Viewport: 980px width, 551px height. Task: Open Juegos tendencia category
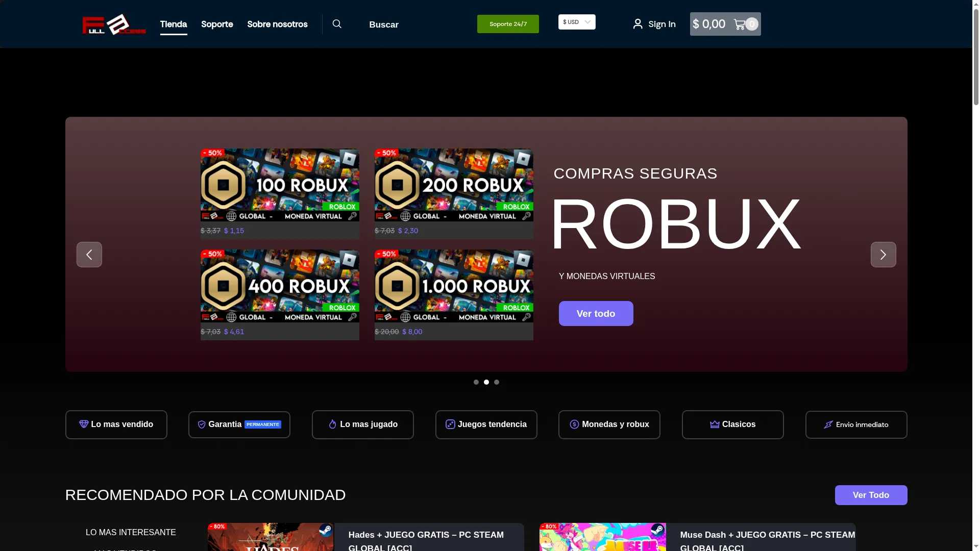click(486, 424)
